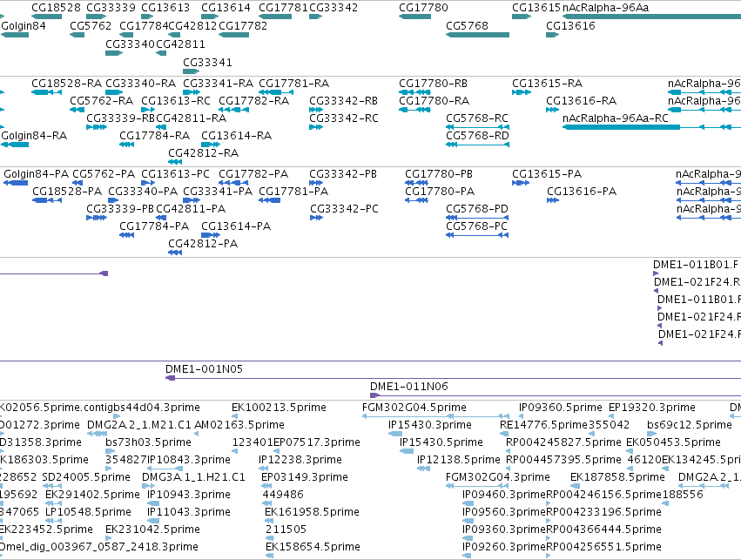This screenshot has height=560, width=741.
Task: Click EST FGM302G04.5prime
Action: [x=434, y=416]
